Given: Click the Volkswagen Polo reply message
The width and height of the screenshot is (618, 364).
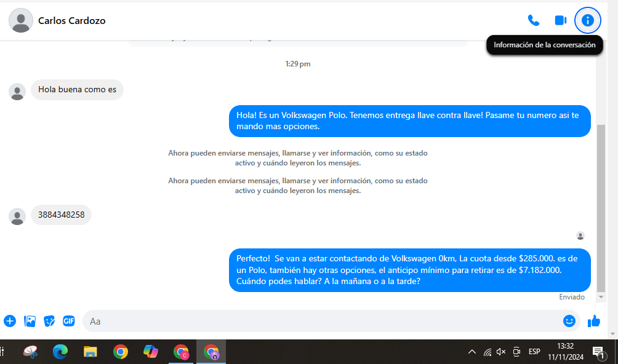Looking at the screenshot, I should 410,121.
